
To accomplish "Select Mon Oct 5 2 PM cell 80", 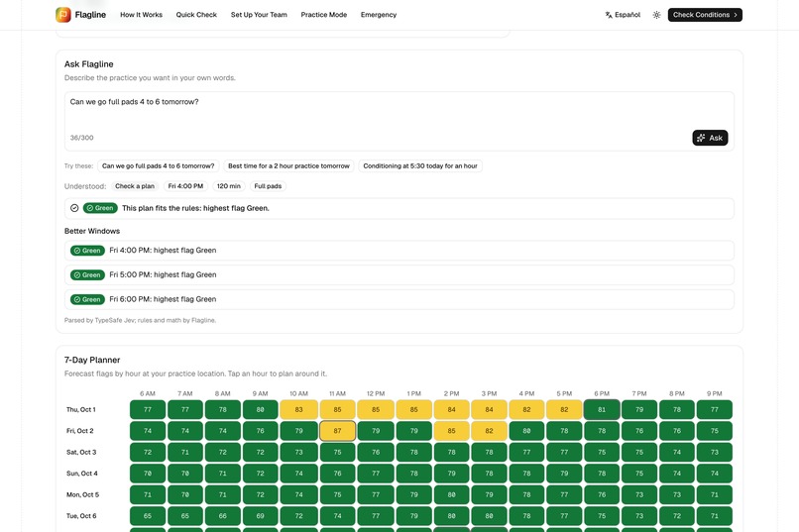I will pos(451,494).
